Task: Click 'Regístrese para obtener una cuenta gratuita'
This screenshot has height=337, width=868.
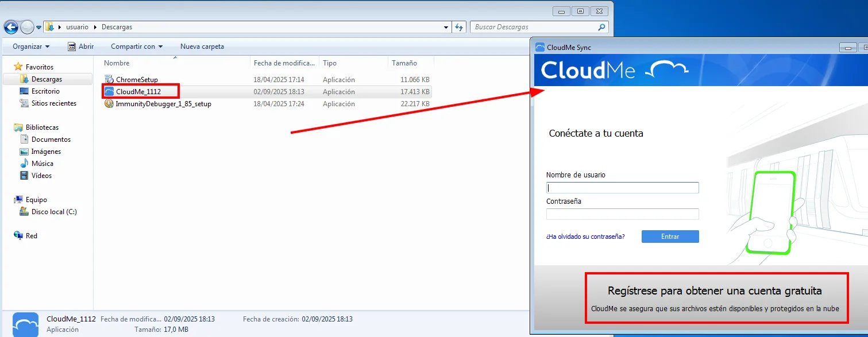Action: [x=715, y=291]
